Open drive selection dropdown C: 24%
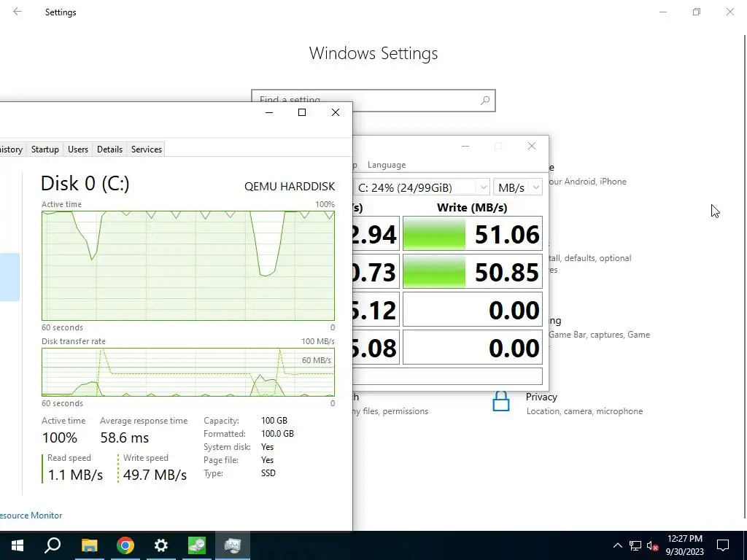747x560 pixels. [422, 187]
